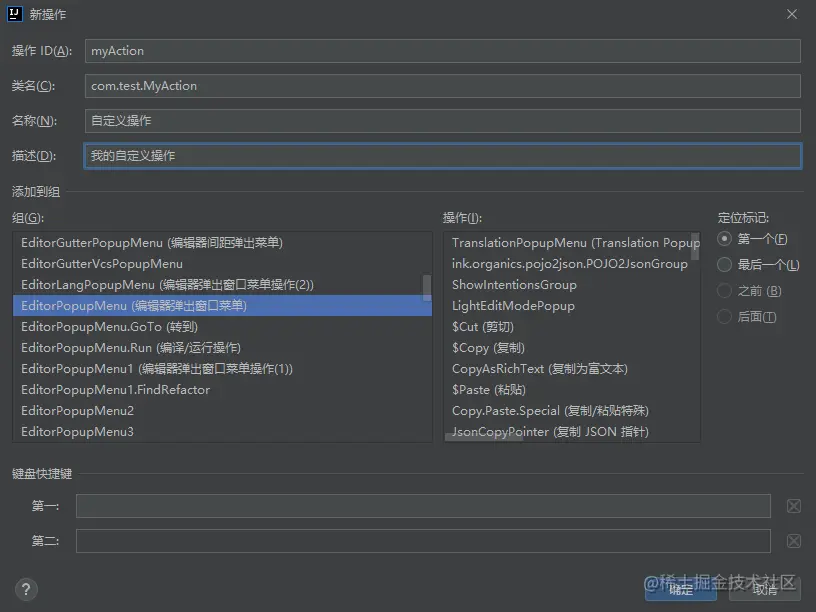Select $Copy (复制) in the actions list
Viewport: 816px width, 612px height.
click(x=571, y=348)
